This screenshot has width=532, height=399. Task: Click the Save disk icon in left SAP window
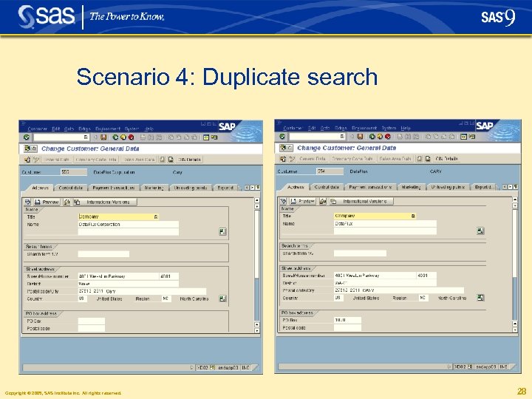[x=104, y=137]
